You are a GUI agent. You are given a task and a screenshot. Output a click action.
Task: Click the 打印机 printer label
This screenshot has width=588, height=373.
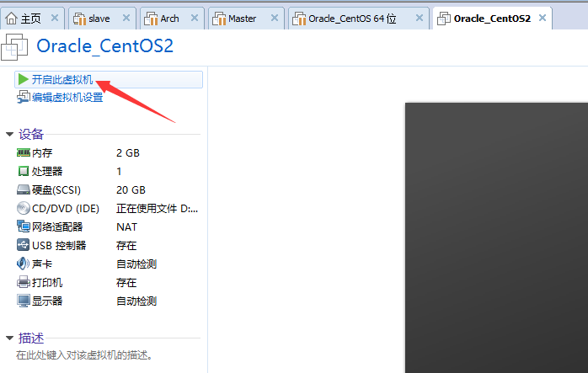click(47, 282)
